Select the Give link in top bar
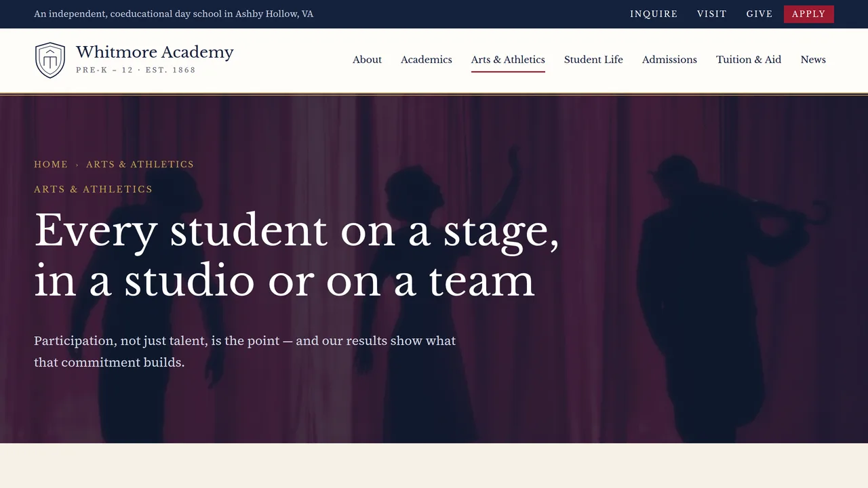Image resolution: width=868 pixels, height=488 pixels. tap(759, 14)
